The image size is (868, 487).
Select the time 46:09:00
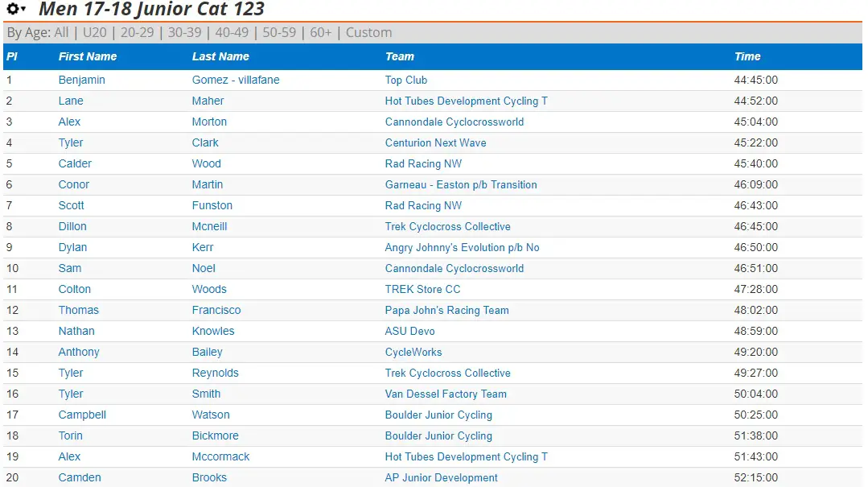(756, 184)
